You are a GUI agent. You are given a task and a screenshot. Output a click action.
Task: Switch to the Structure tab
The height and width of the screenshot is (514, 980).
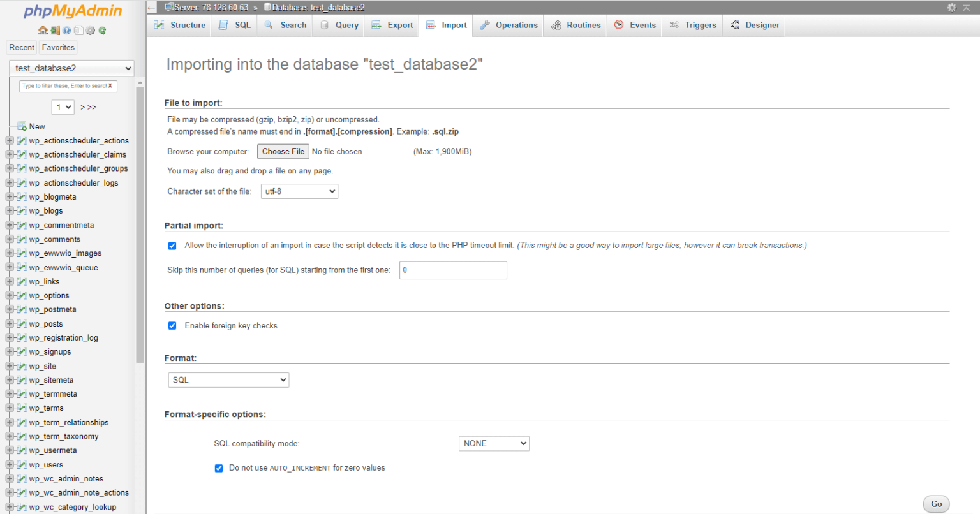(x=185, y=25)
